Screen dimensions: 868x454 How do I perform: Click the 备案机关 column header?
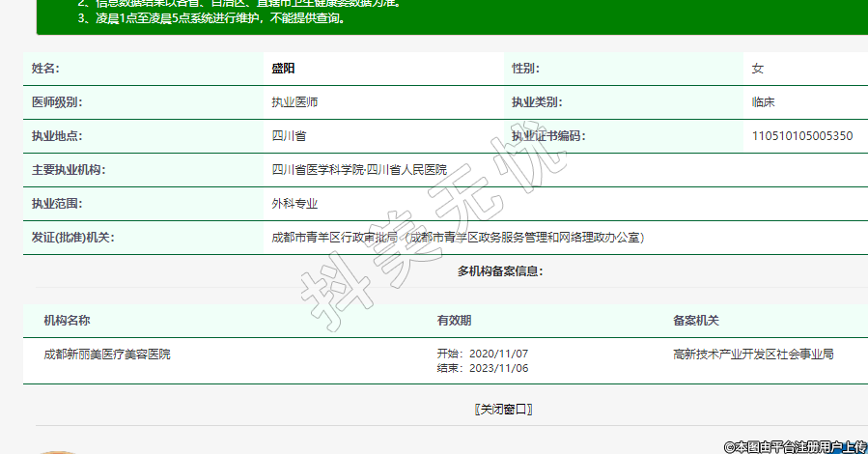tap(695, 321)
